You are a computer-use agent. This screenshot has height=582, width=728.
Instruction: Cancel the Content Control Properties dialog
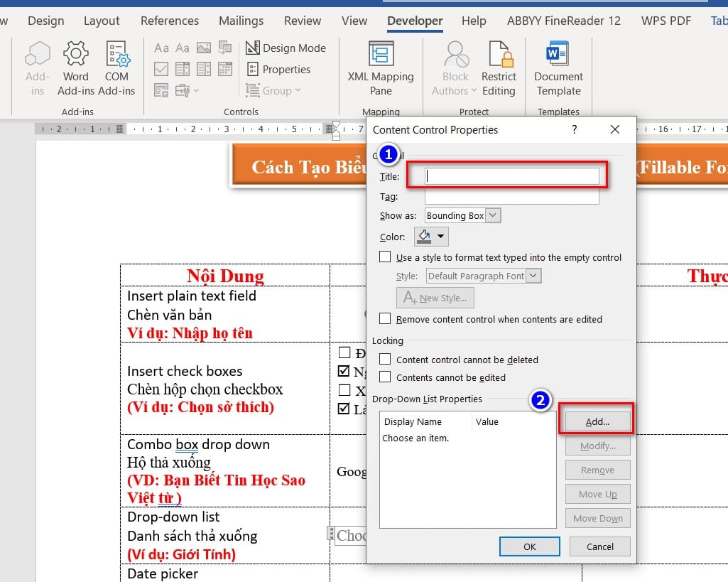pos(600,546)
